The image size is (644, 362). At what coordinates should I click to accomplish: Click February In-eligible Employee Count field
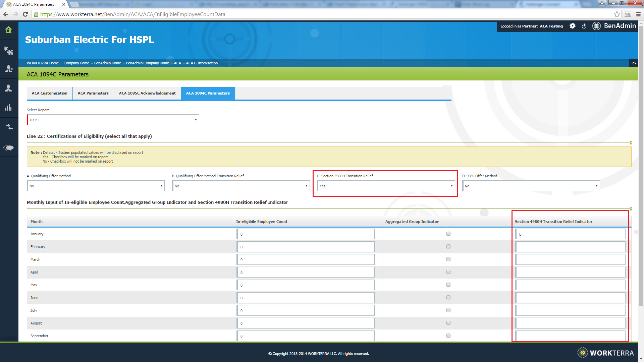[x=305, y=247]
